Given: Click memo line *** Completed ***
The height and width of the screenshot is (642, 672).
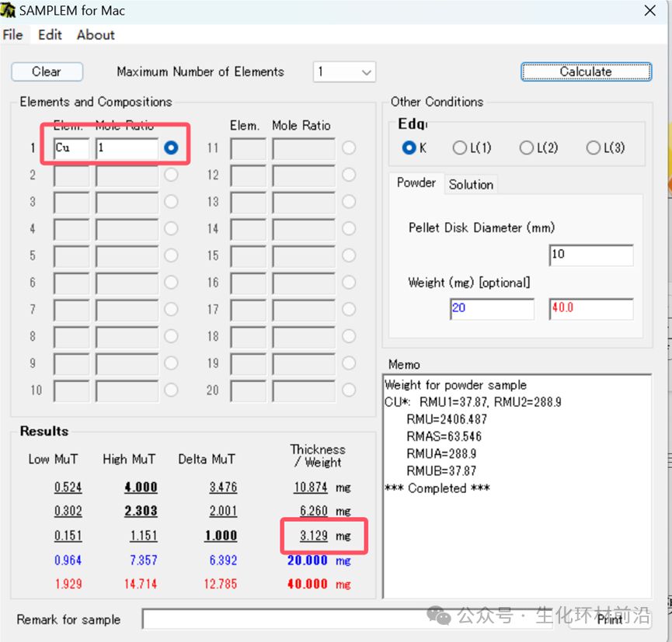Looking at the screenshot, I should point(437,488).
